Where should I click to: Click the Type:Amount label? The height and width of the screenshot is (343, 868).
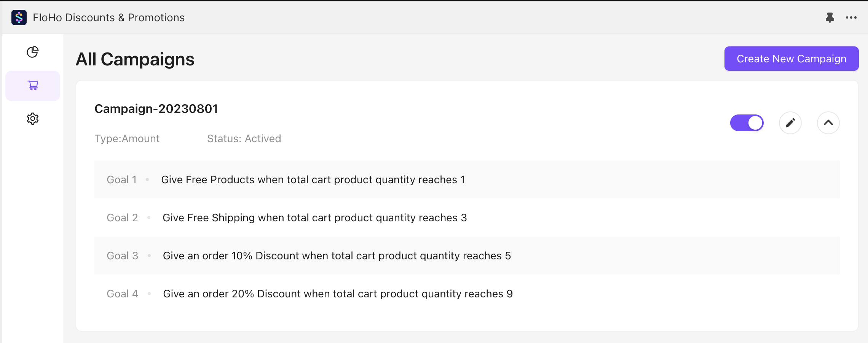point(127,138)
